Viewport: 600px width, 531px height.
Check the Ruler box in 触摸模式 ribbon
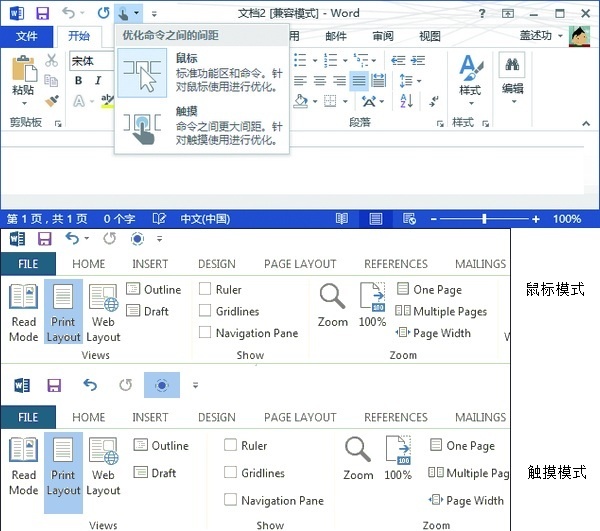point(230,445)
